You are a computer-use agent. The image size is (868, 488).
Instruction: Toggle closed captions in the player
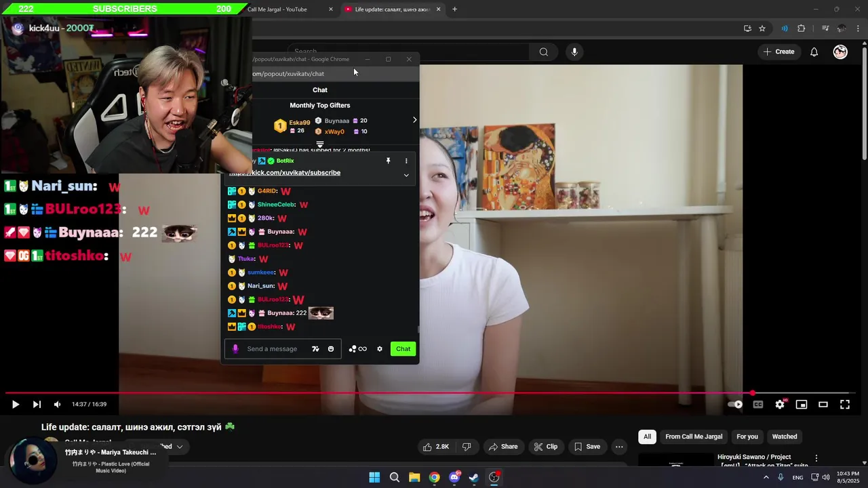click(x=758, y=405)
